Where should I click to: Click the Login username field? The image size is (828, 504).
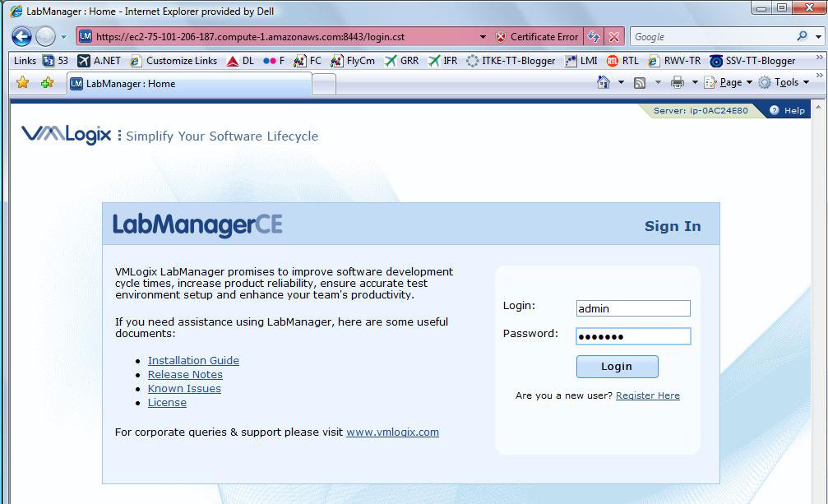[x=633, y=308]
